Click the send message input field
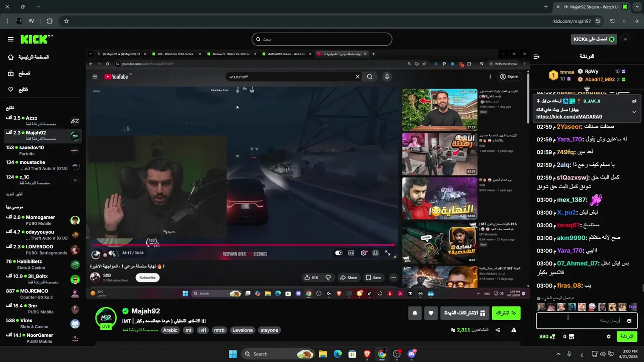Viewport: 644px width, 362px height. coord(587,320)
